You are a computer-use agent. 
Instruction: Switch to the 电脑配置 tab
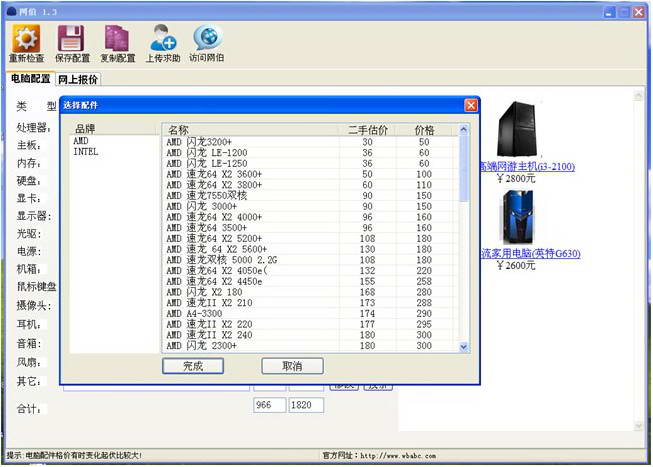click(30, 79)
